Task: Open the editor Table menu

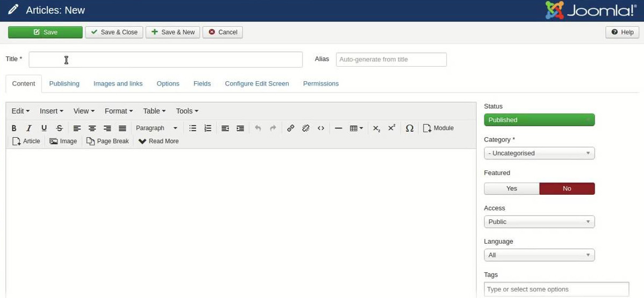Action: click(154, 111)
